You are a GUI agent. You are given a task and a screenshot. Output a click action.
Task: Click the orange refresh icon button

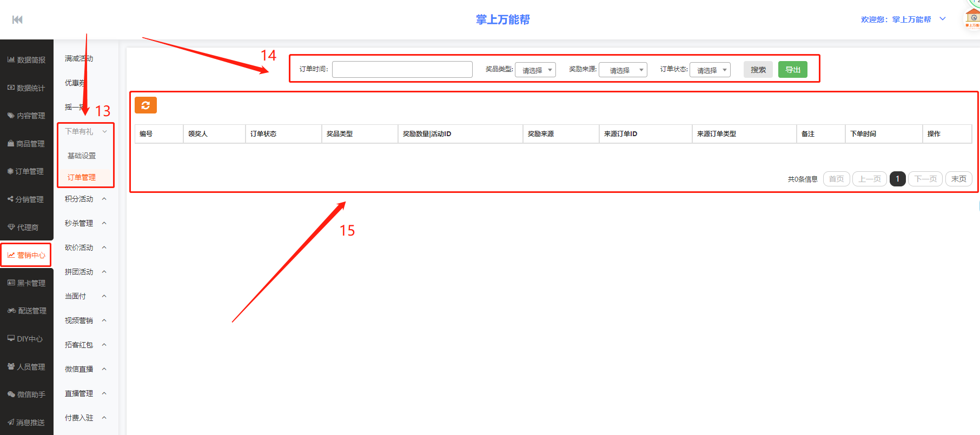pos(145,105)
